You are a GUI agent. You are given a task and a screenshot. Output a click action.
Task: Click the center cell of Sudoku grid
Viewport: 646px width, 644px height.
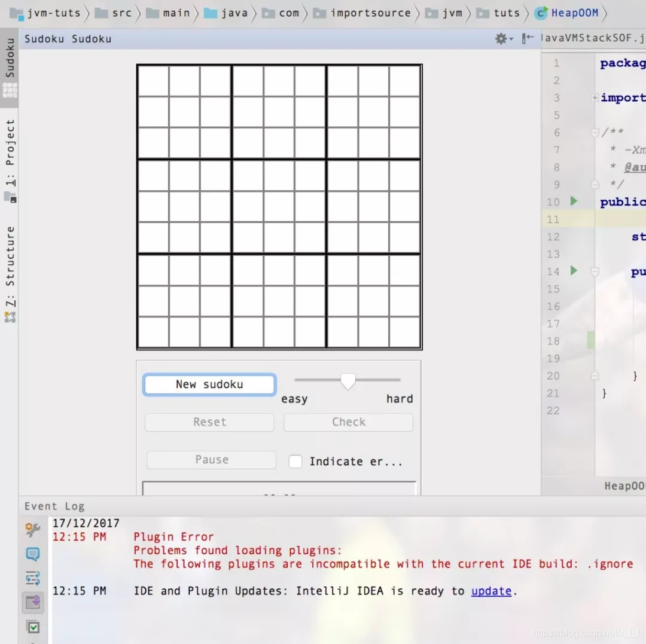[279, 206]
